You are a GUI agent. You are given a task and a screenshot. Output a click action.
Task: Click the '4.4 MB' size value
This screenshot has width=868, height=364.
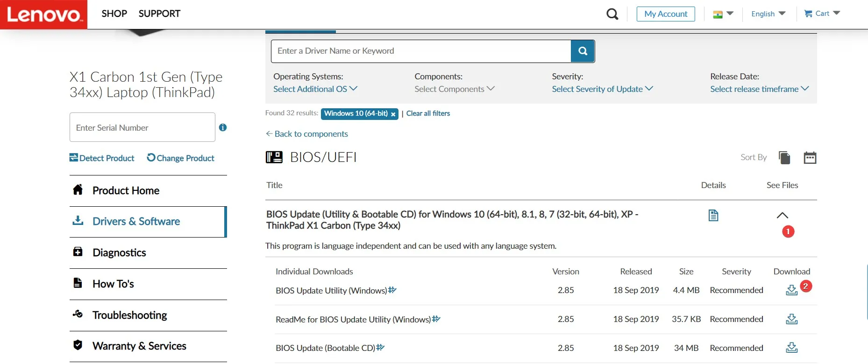[x=686, y=290]
